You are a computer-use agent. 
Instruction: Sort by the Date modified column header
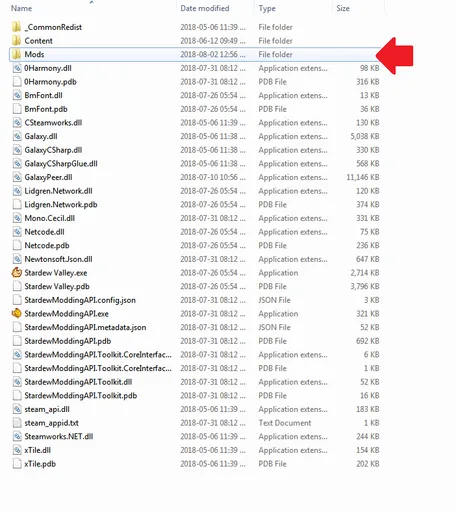tap(205, 8)
